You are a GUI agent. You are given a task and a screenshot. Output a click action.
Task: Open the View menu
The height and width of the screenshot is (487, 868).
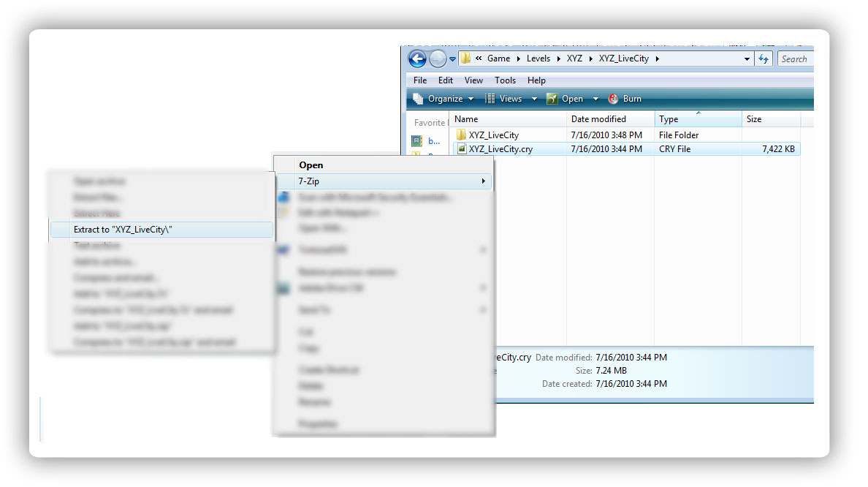473,80
